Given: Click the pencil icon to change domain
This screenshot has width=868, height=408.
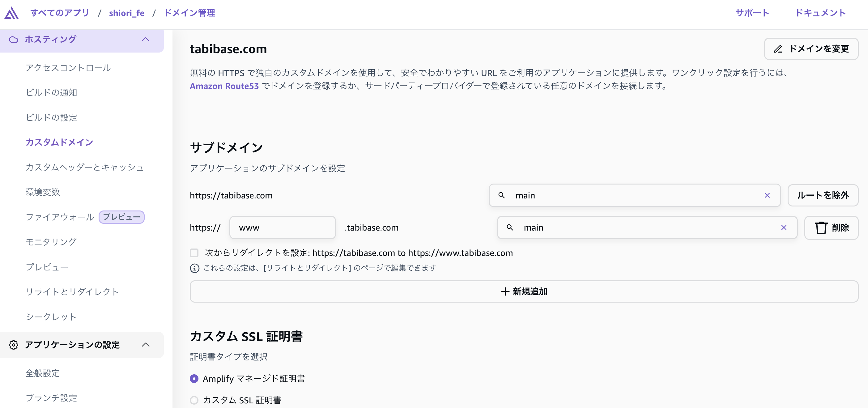Looking at the screenshot, I should tap(778, 49).
